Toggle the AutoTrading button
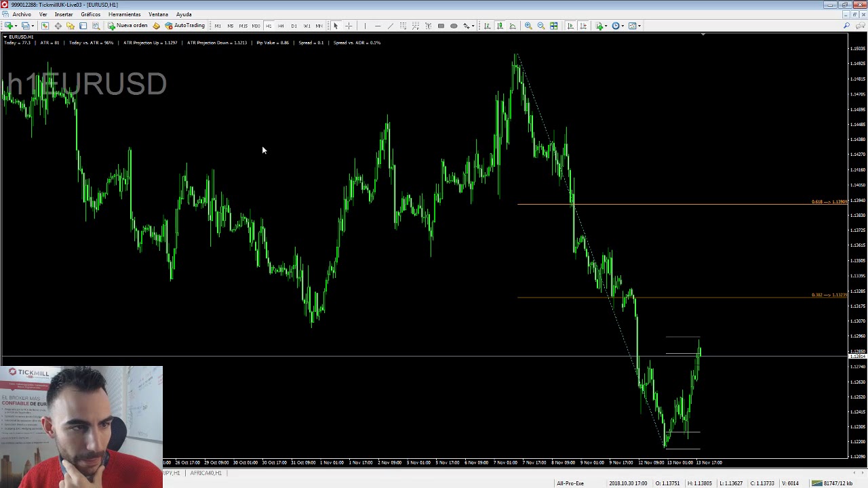This screenshot has width=868, height=488. coord(184,26)
